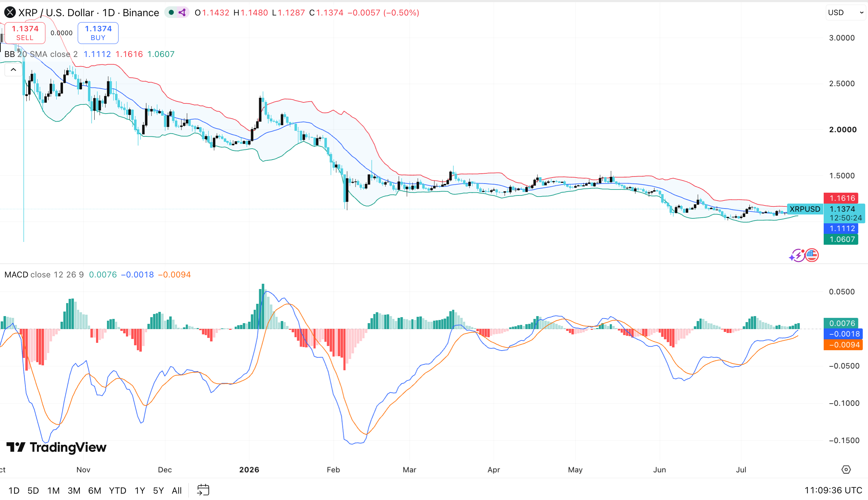This screenshot has height=500, width=868.
Task: Click the orange −0.0094 signal axis label
Action: coord(843,345)
